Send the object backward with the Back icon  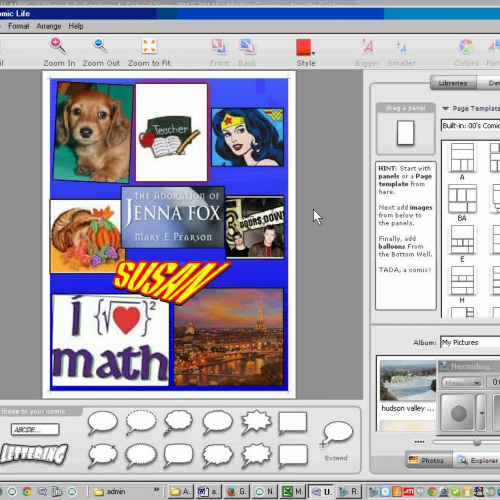coord(247,46)
